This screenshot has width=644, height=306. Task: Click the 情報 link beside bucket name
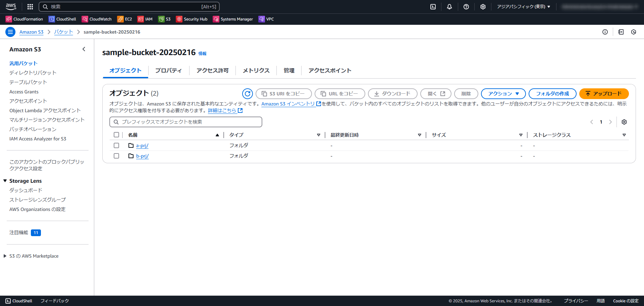(x=202, y=53)
